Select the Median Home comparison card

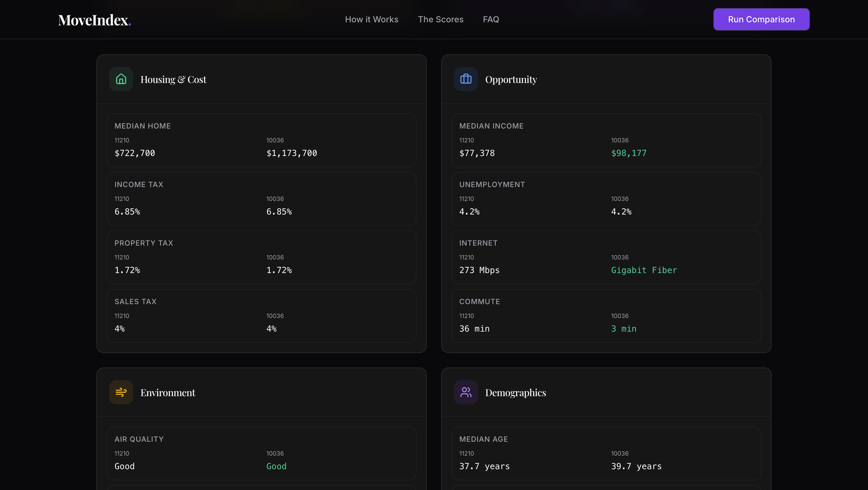(x=261, y=140)
